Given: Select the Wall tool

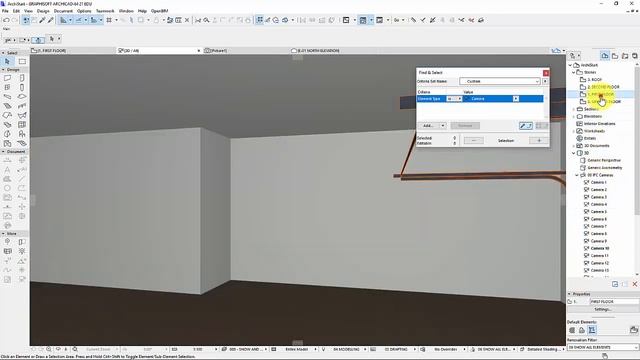Looking at the screenshot, I should tap(7, 78).
